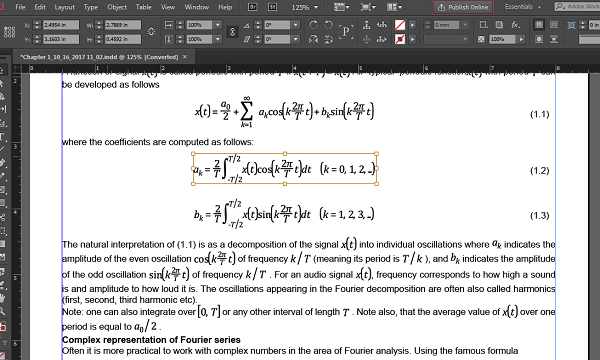This screenshot has height=360, width=600.
Task: Click Flip Vertical icon
Action: (328, 39)
